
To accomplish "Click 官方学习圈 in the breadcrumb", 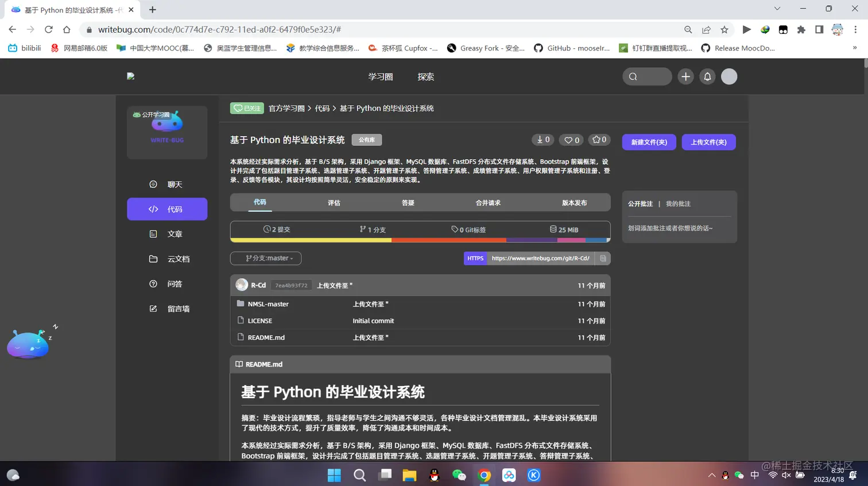I will tap(286, 108).
